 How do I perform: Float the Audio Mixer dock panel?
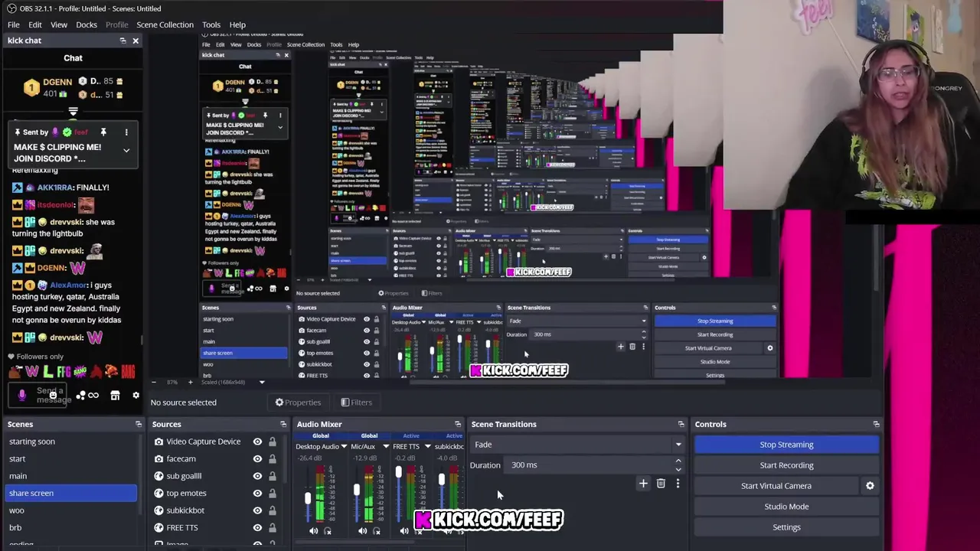click(458, 424)
